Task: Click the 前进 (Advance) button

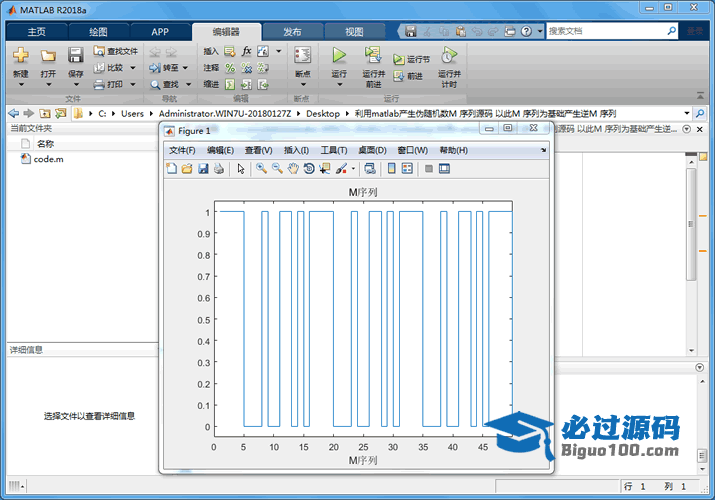Action: point(408,76)
